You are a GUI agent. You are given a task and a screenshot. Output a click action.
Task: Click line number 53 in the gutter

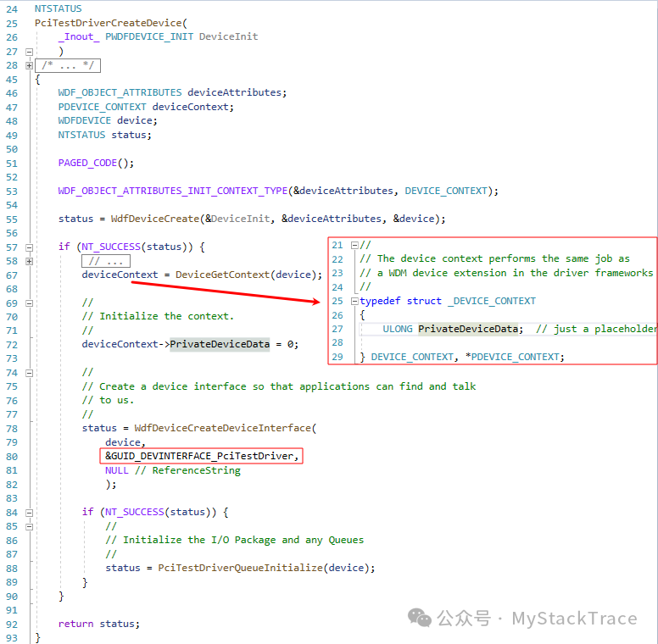point(12,192)
